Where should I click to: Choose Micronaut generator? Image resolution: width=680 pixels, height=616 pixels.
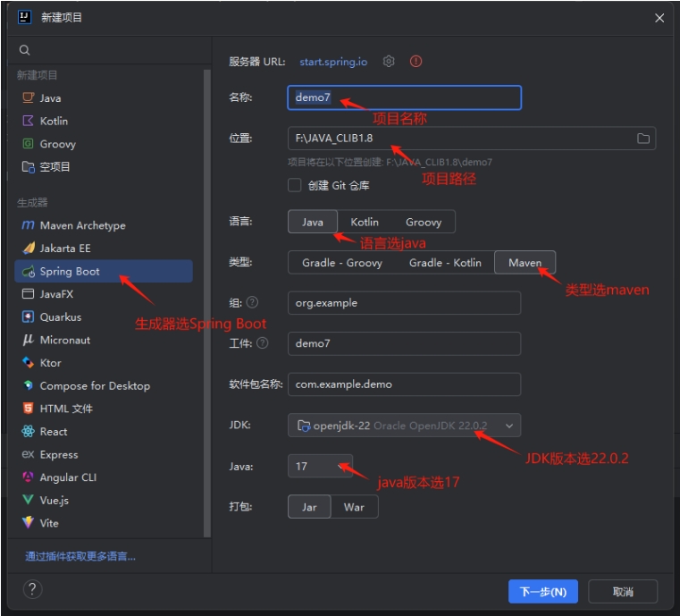[x=104, y=340]
